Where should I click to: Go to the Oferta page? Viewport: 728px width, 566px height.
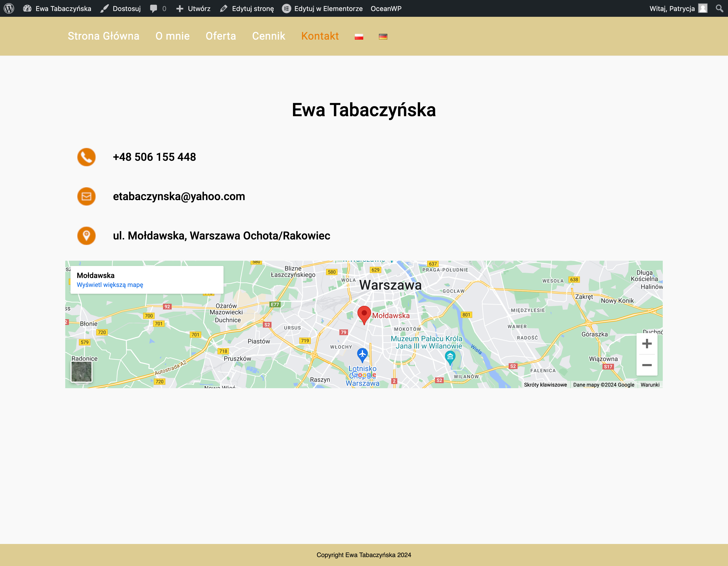tap(221, 36)
